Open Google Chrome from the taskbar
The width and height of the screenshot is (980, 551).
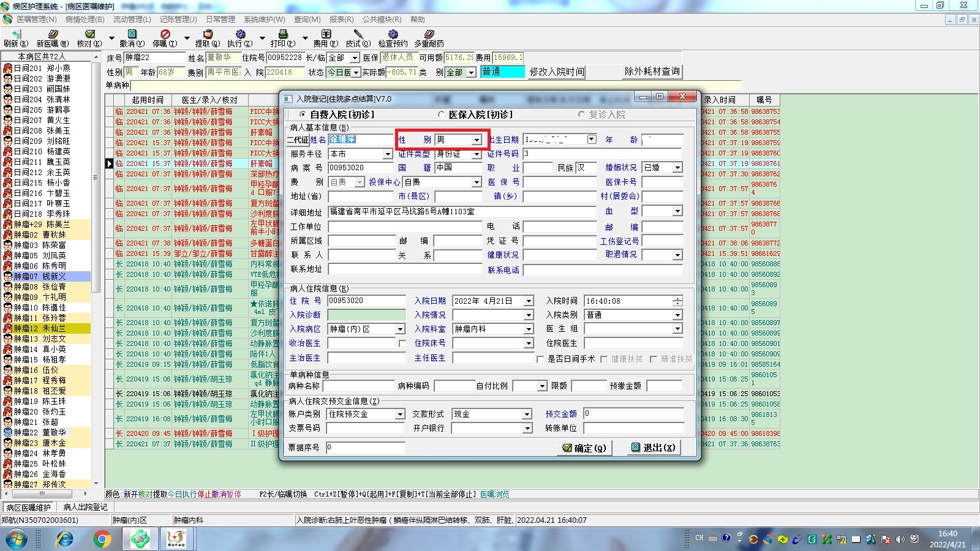coord(102,539)
